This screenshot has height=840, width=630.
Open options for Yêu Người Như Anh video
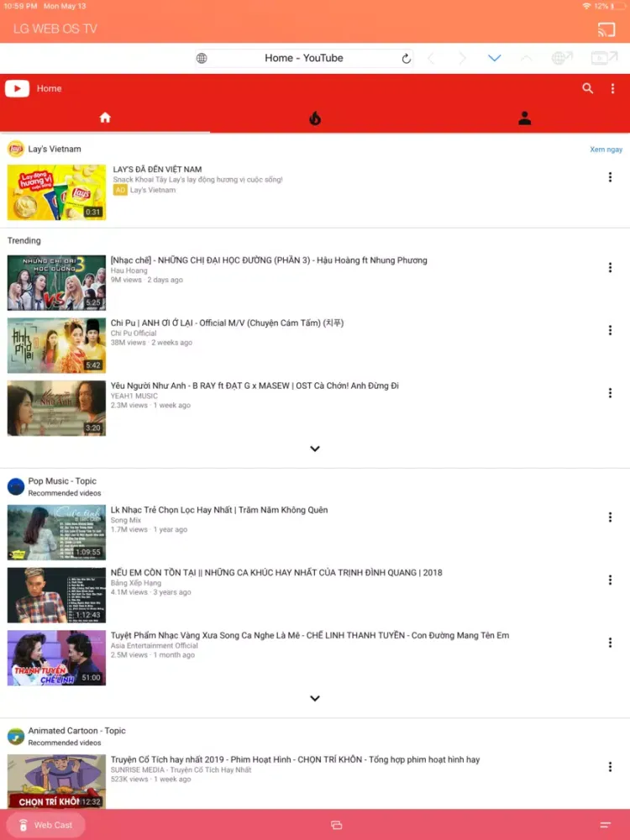tap(610, 393)
